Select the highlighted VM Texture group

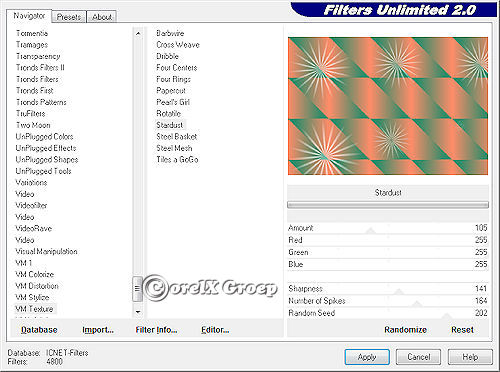(x=34, y=309)
